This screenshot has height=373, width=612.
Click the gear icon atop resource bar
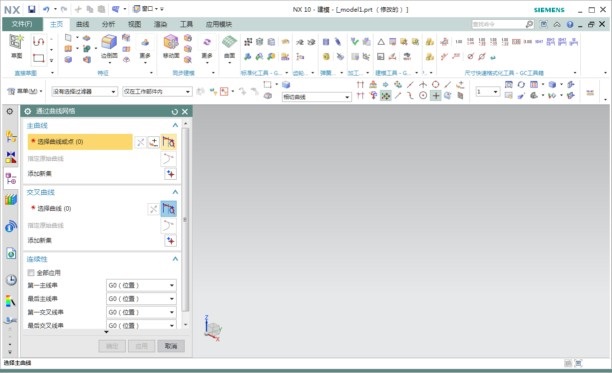10,111
